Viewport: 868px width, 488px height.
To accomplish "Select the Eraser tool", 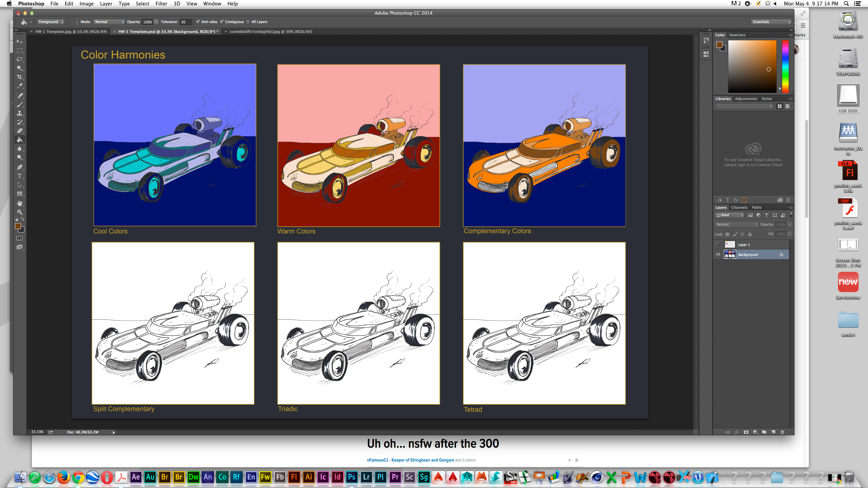I will [x=20, y=131].
